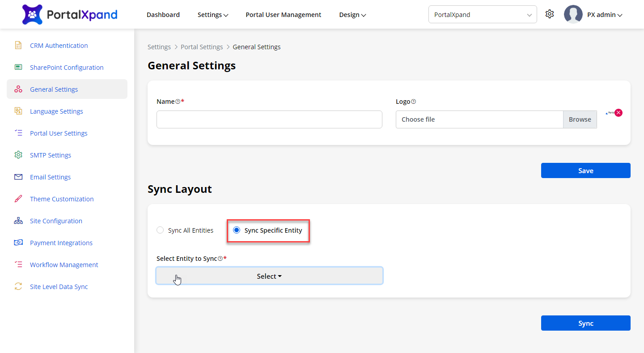Image resolution: width=644 pixels, height=353 pixels.
Task: Click the CRM Authentication sidebar icon
Action: [x=18, y=45]
